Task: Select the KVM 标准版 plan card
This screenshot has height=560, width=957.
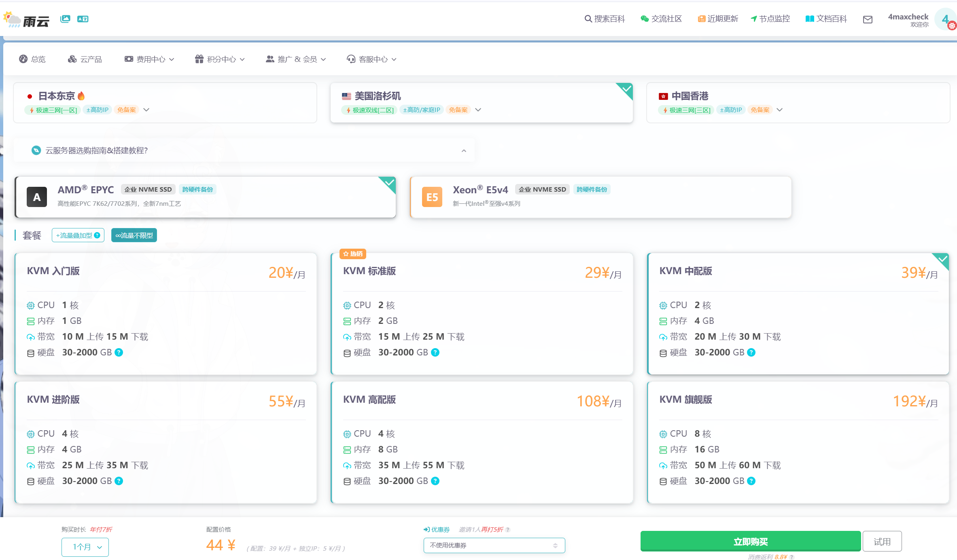Action: pyautogui.click(x=482, y=313)
